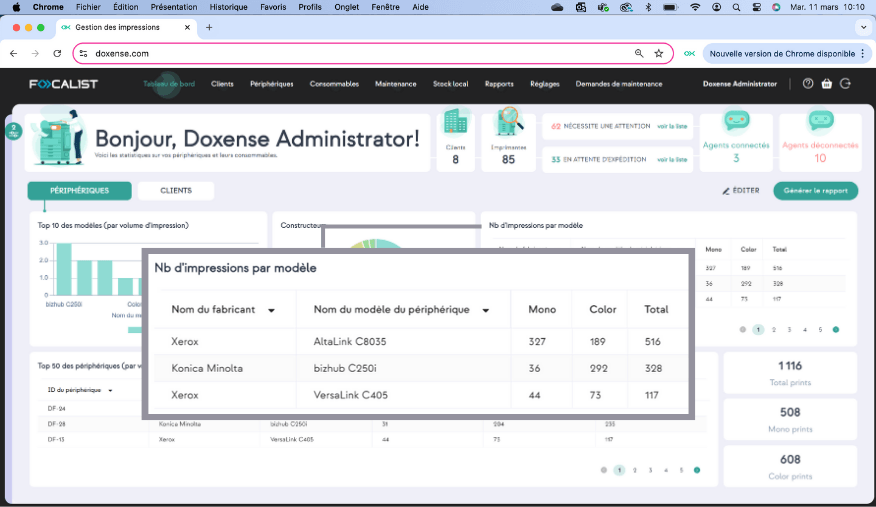Click the zoom magnifier in address bar

coord(639,54)
